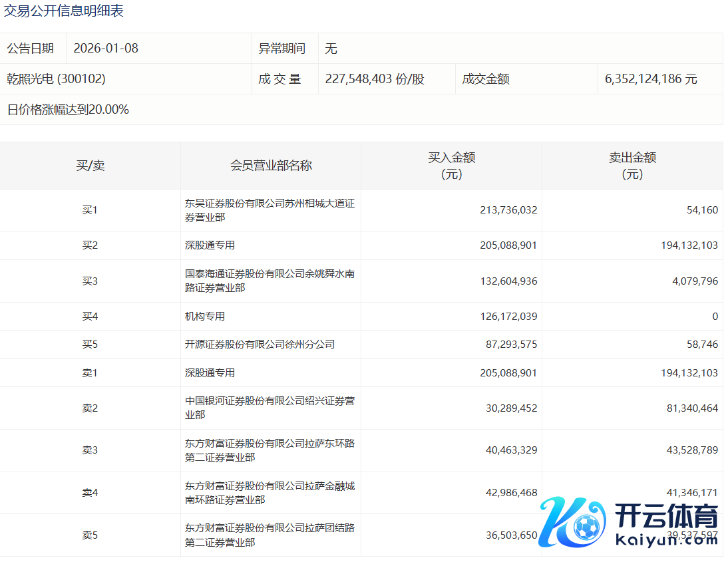728x562 pixels.
Task: Select 东吴证券苏州相城大道 branch name
Action: point(270,210)
